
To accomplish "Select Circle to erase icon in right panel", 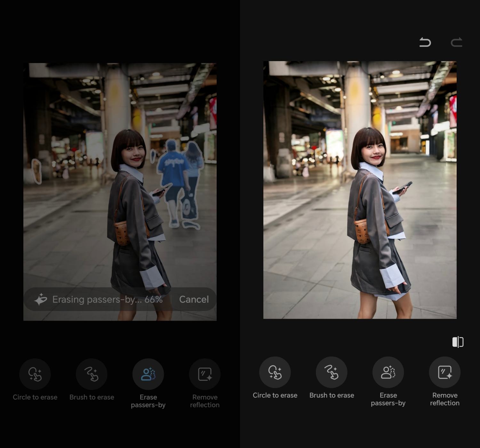I will [275, 372].
